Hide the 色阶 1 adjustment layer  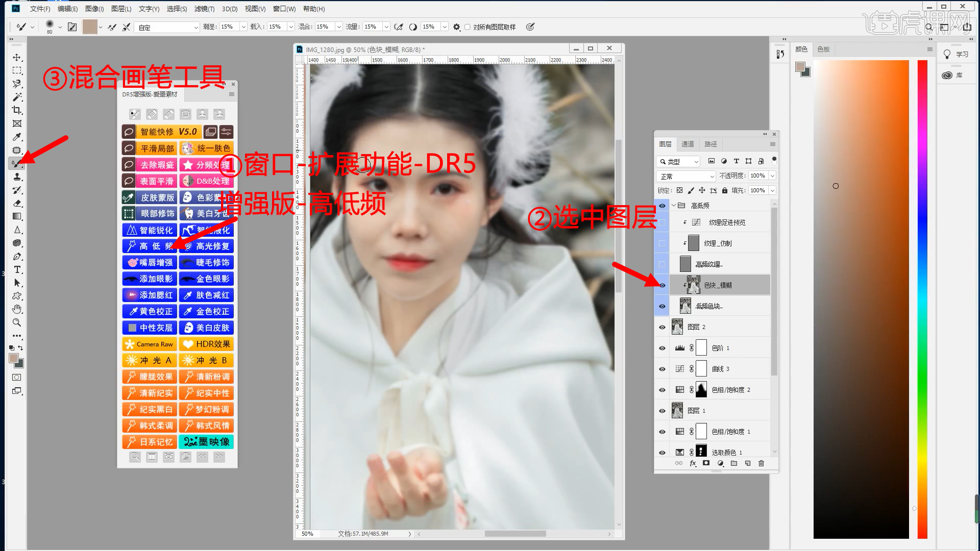point(662,348)
